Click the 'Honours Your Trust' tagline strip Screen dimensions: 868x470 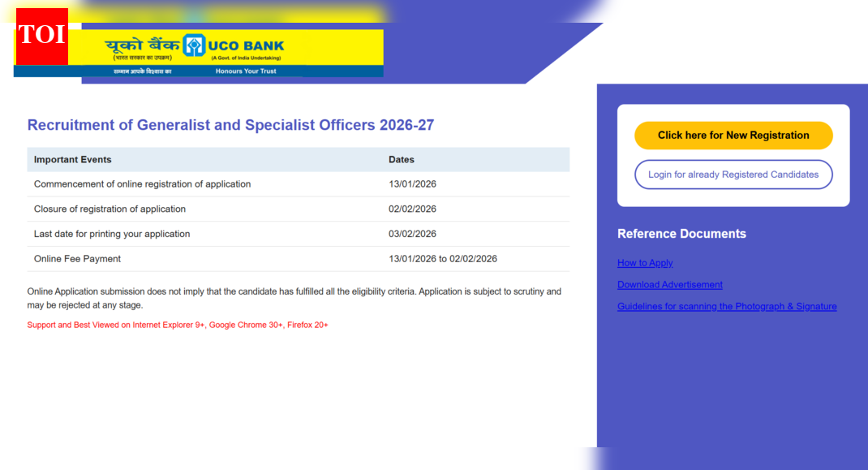coord(245,71)
